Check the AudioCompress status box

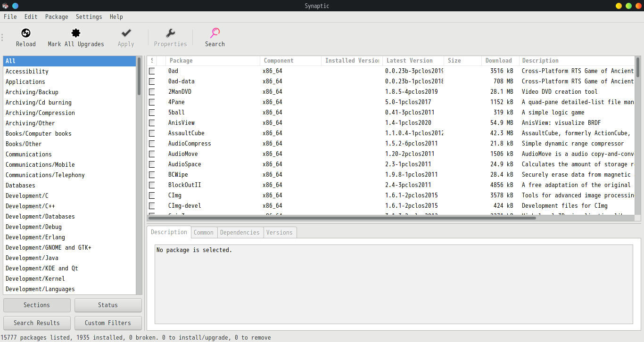(x=152, y=144)
